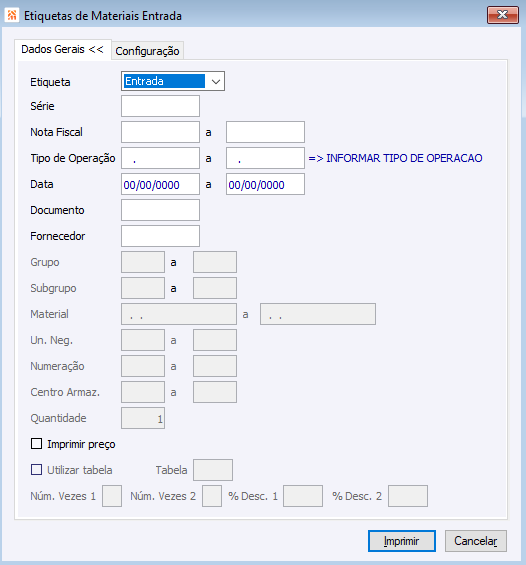The image size is (526, 565).
Task: Click the second Subgrupo range field
Action: (215, 288)
